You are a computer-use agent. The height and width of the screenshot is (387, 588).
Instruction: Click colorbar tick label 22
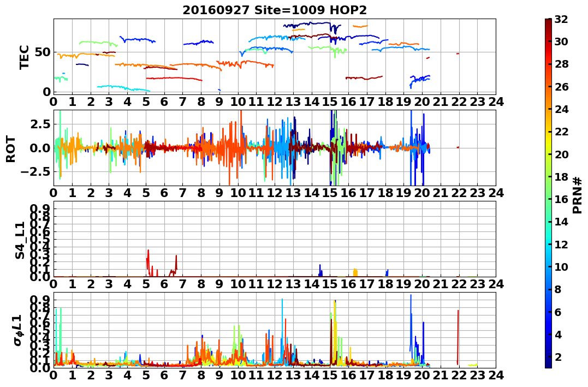click(561, 132)
